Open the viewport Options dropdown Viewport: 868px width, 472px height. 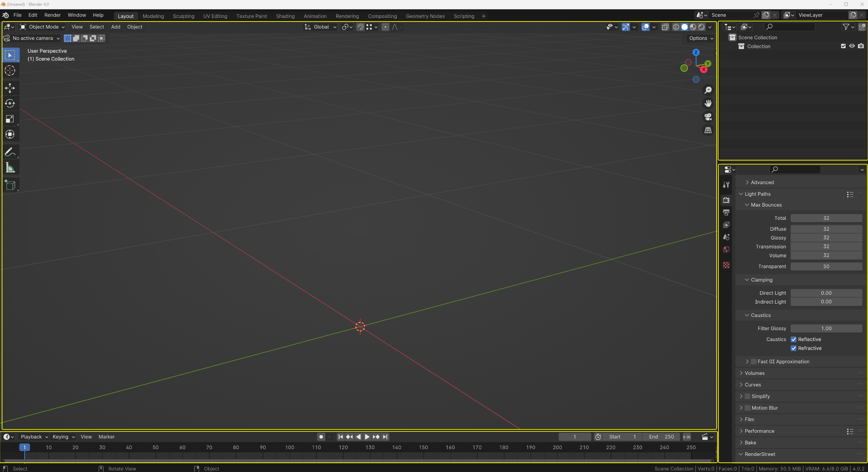click(x=701, y=38)
